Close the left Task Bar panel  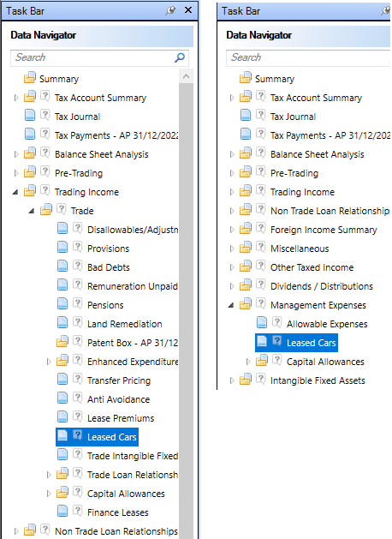pyautogui.click(x=188, y=10)
